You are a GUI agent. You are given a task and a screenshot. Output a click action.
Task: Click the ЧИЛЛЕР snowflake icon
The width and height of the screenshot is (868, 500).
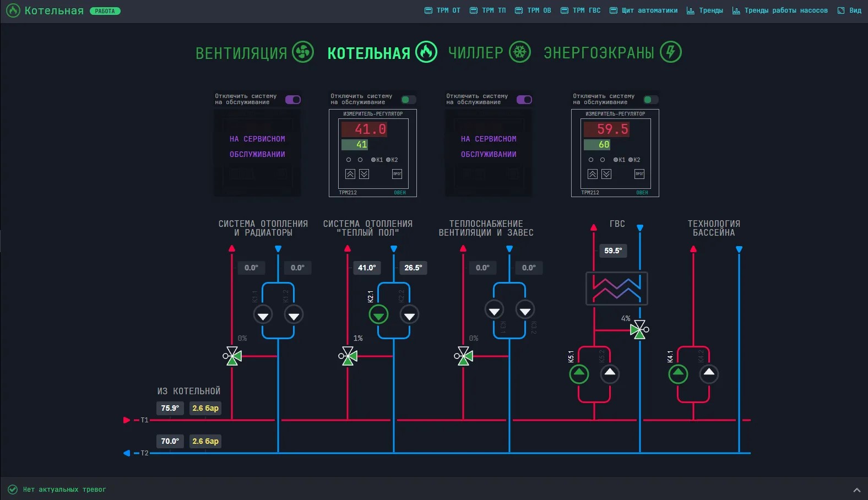pyautogui.click(x=520, y=52)
